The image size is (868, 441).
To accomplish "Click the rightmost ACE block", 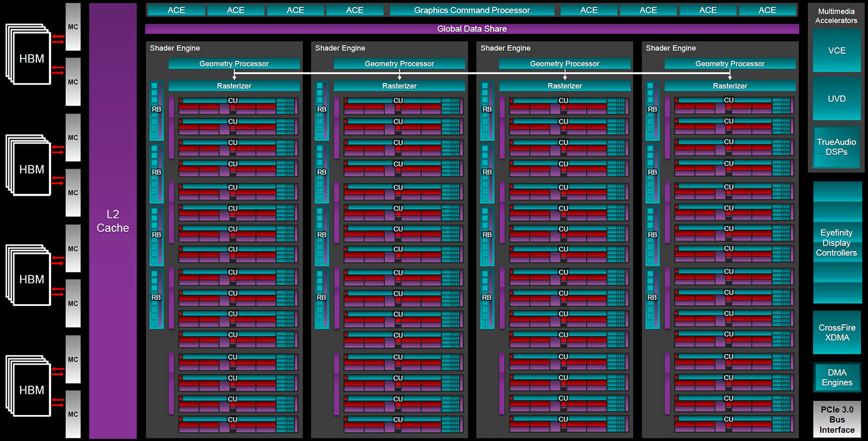I will click(767, 10).
